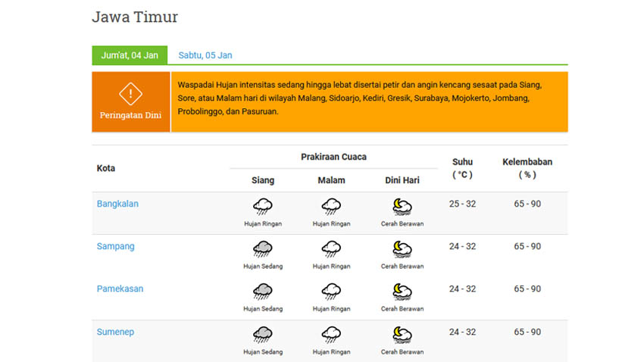Click Sampang Siang moderate rain icon
The width and height of the screenshot is (644, 362).
tap(263, 249)
